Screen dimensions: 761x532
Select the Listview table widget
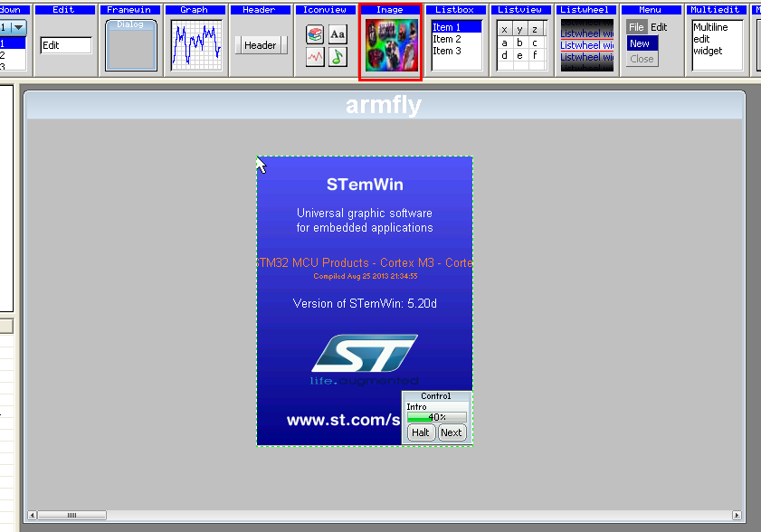(x=521, y=41)
